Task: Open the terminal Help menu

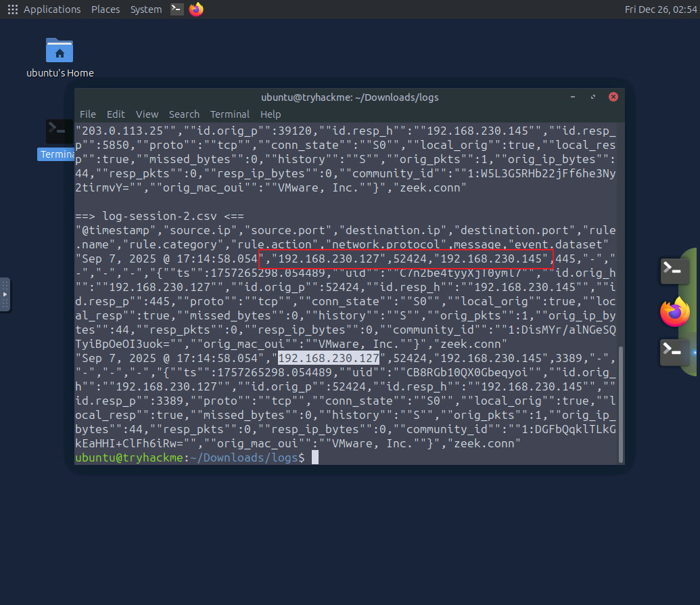Action: point(271,114)
